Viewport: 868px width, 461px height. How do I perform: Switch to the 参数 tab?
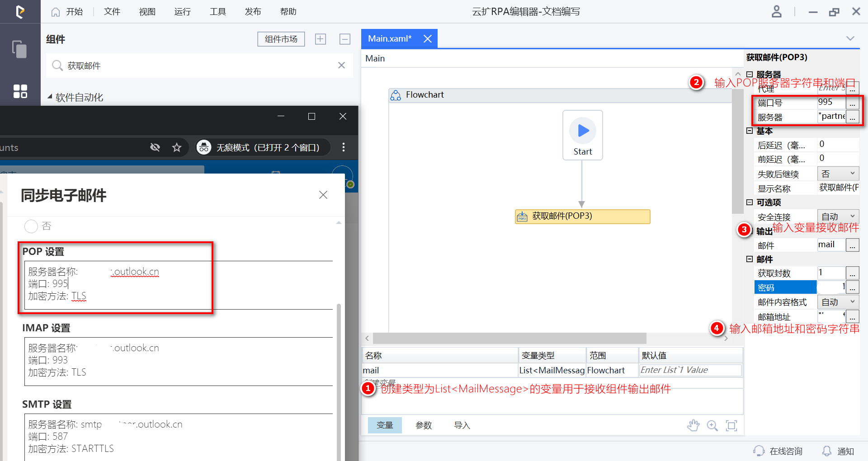(x=424, y=425)
